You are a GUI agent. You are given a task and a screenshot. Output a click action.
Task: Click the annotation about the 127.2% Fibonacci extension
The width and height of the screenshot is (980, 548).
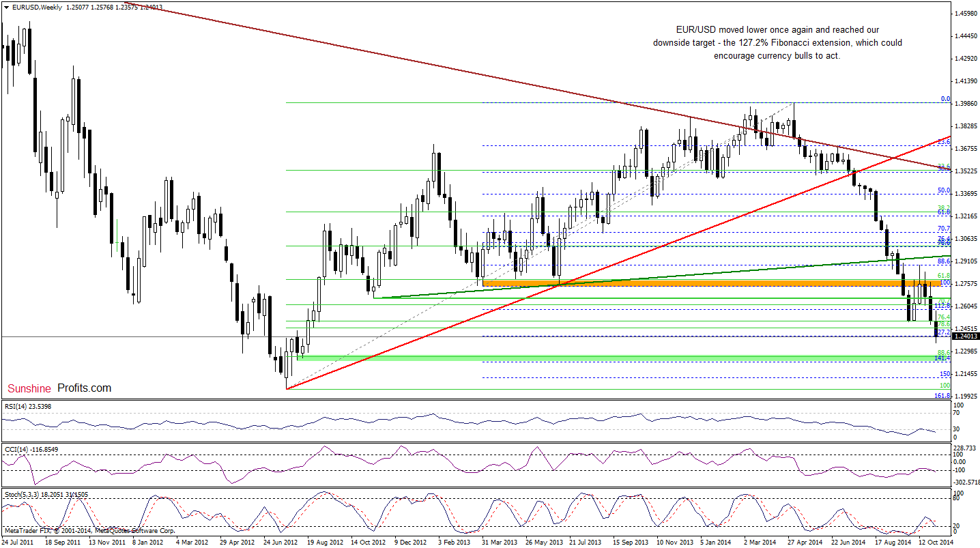(x=777, y=43)
